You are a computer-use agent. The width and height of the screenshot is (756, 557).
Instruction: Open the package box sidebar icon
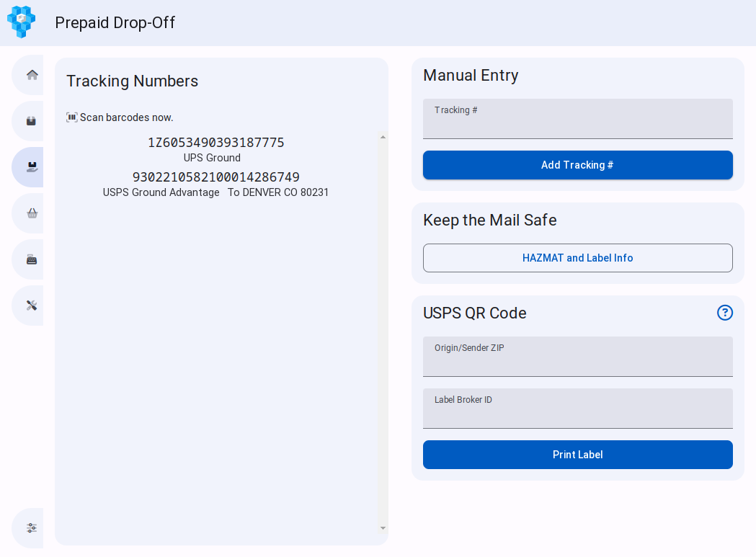click(x=32, y=121)
